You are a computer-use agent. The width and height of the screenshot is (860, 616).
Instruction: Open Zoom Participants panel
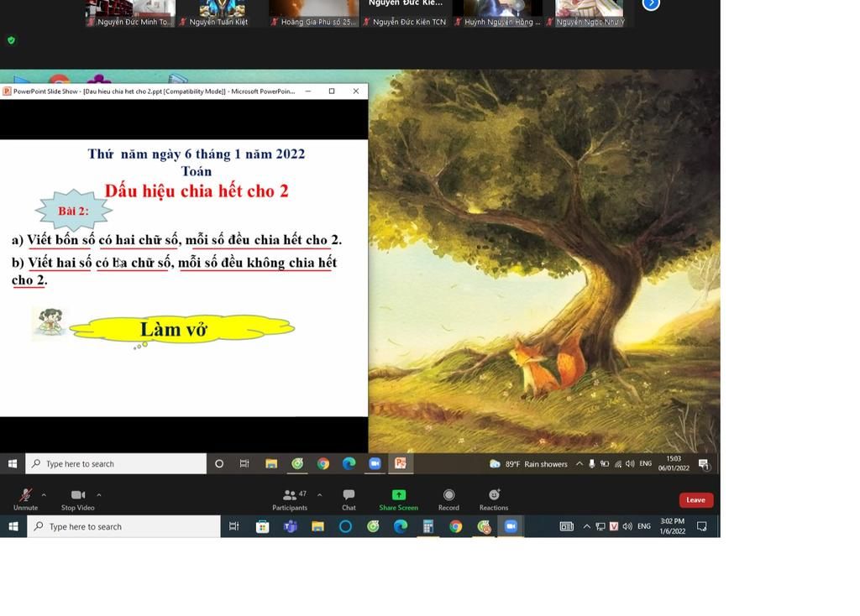pyautogui.click(x=290, y=499)
